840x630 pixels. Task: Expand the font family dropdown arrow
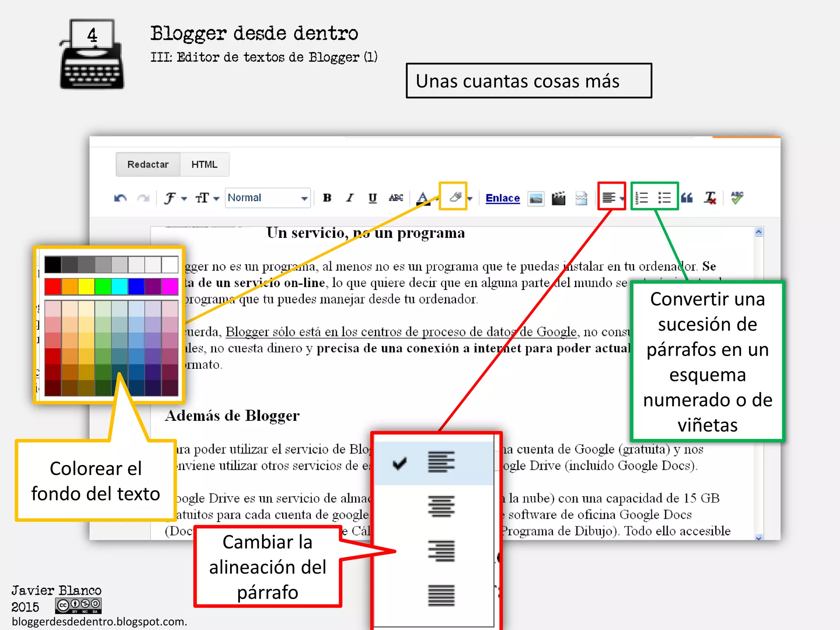(x=184, y=199)
